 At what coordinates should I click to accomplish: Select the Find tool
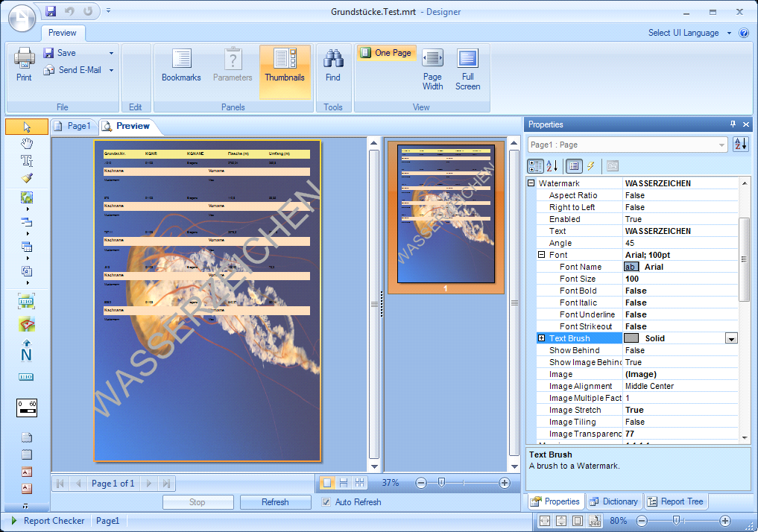pos(333,67)
